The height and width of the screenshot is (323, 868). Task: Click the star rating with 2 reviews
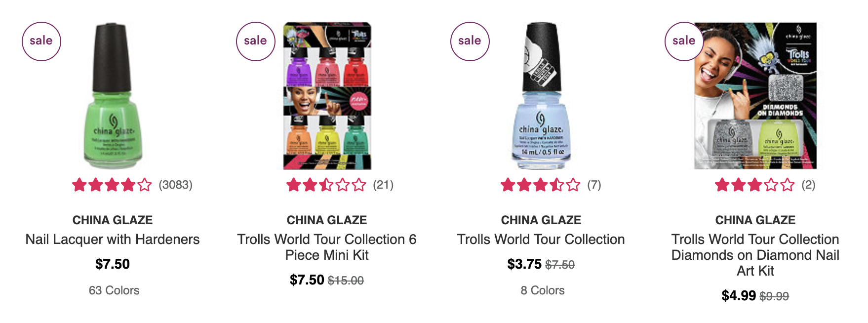pyautogui.click(x=765, y=185)
